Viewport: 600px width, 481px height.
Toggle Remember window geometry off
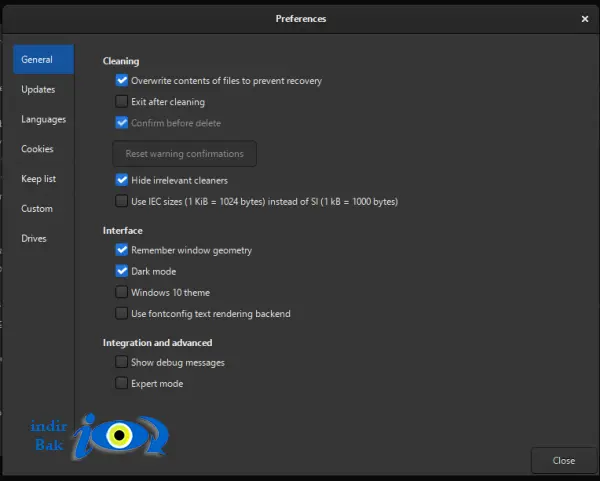point(122,250)
